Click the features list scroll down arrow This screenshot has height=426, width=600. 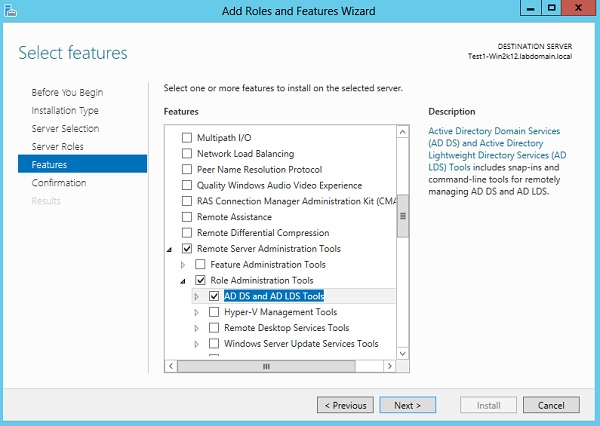(x=402, y=352)
